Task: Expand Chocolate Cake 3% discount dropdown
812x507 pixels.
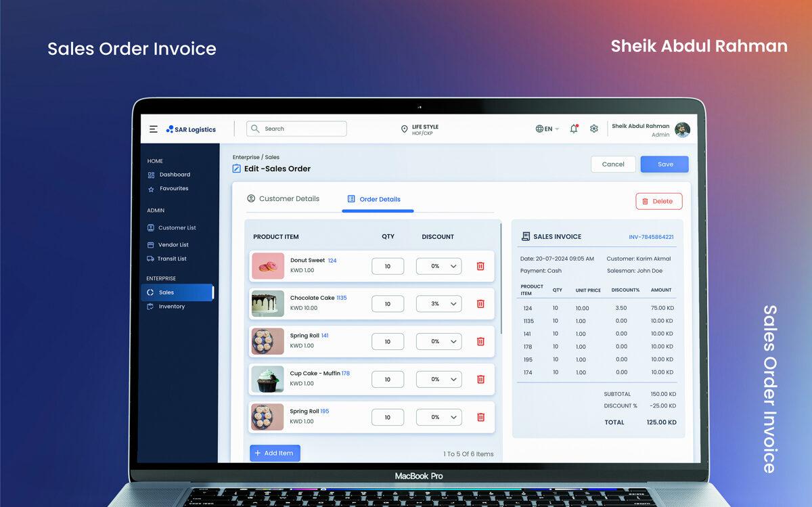Action: tap(438, 304)
